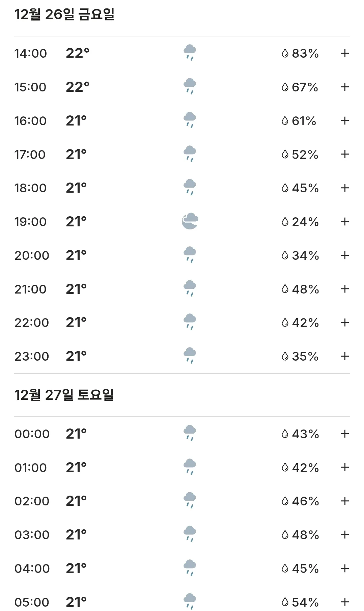364x611 pixels.
Task: Expand the 14:00 forecast row plus sign
Action: 344,53
